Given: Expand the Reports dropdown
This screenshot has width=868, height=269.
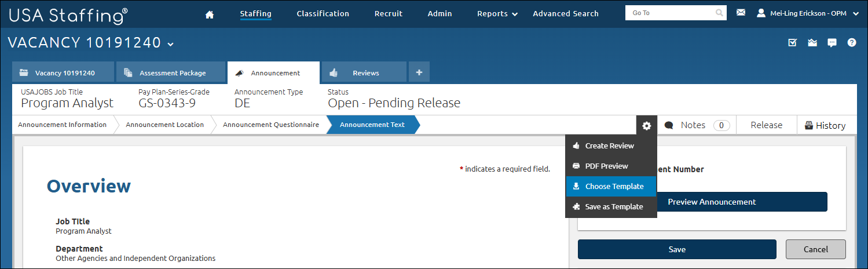Looking at the screenshot, I should coord(497,13).
